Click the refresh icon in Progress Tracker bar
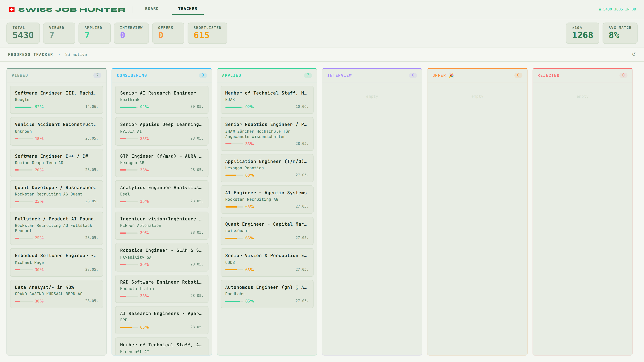 click(x=634, y=54)
